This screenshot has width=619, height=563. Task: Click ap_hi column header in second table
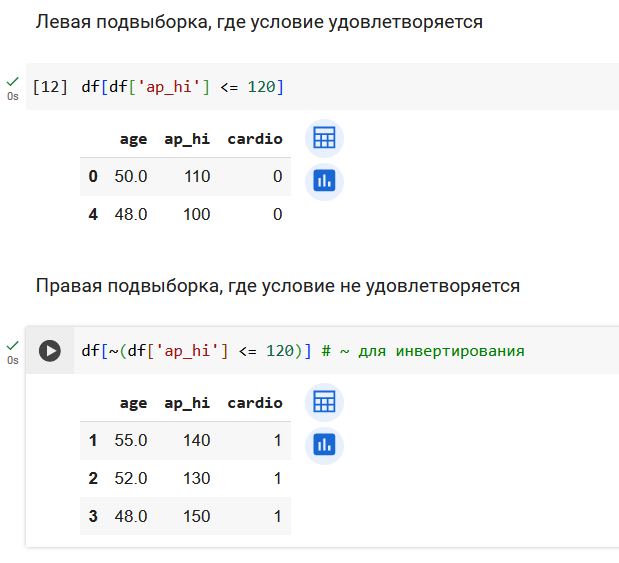pos(187,403)
